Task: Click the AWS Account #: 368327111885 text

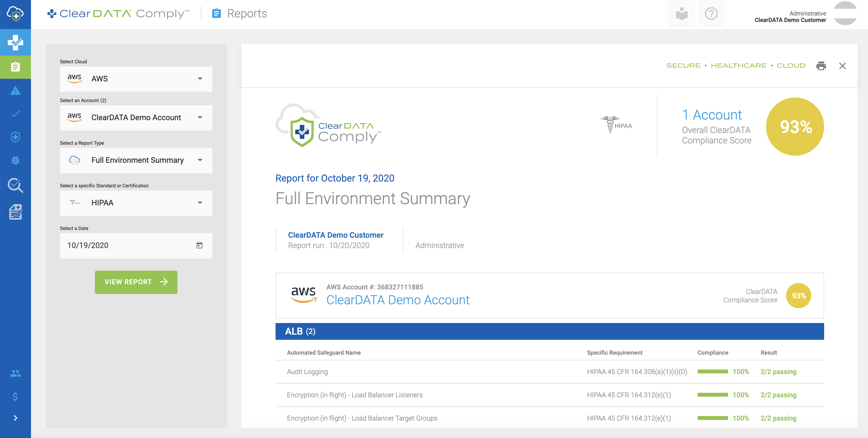Action: coord(374,287)
